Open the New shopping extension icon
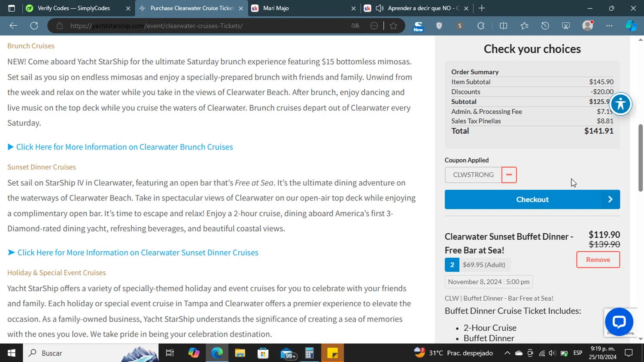This screenshot has height=362, width=644. pyautogui.click(x=418, y=26)
